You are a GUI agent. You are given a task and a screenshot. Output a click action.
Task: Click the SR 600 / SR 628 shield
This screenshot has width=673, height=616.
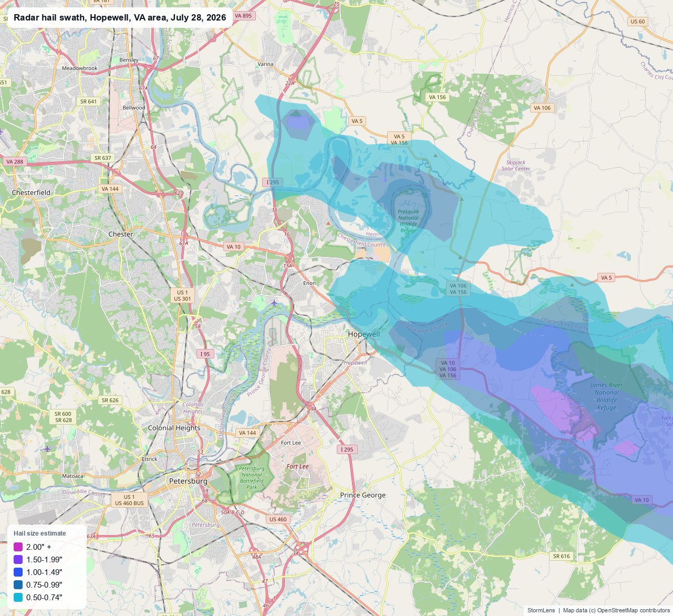coord(63,417)
